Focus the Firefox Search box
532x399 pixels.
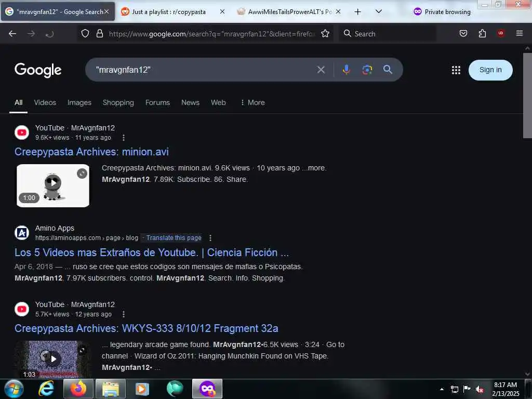pyautogui.click(x=387, y=34)
